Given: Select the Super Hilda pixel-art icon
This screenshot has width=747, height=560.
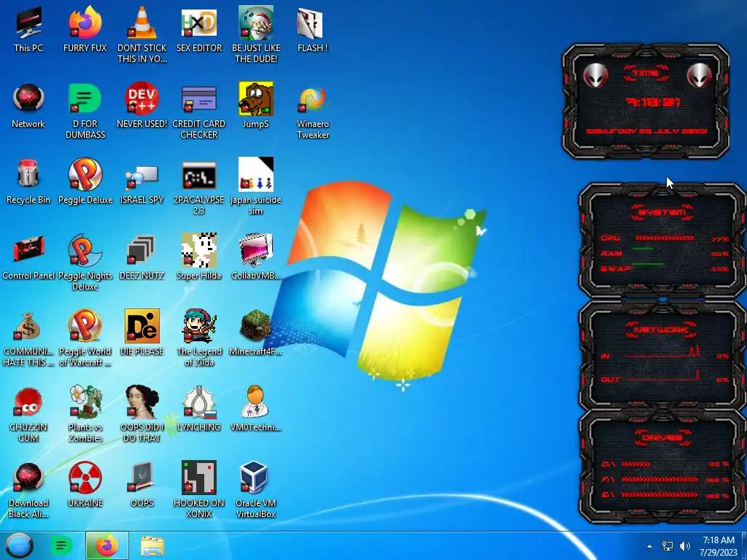Looking at the screenshot, I should point(199,251).
